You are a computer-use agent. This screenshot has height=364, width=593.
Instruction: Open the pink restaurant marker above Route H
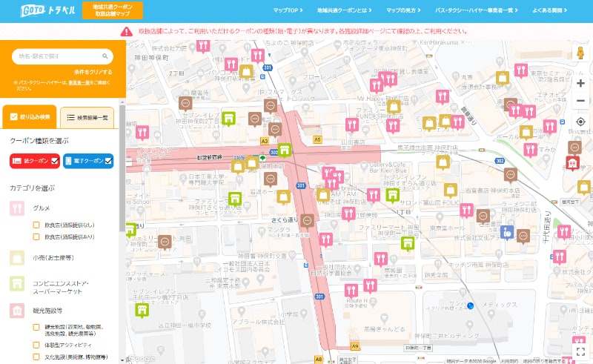click(x=351, y=291)
